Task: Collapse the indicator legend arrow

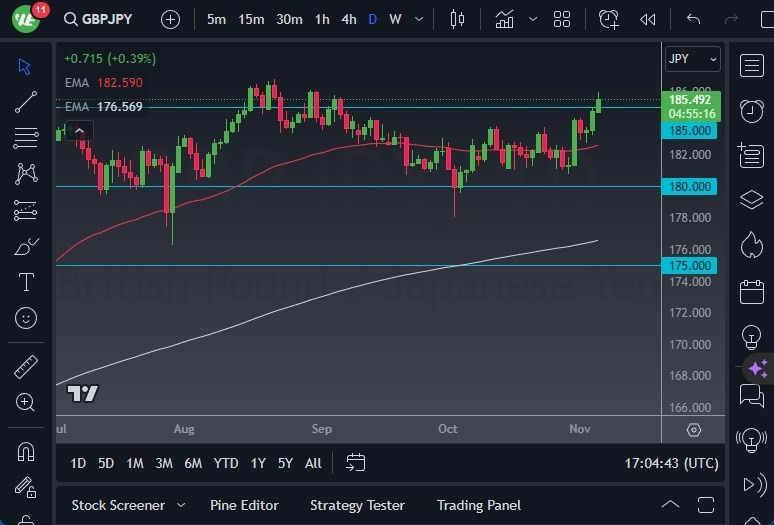Action: [79, 131]
